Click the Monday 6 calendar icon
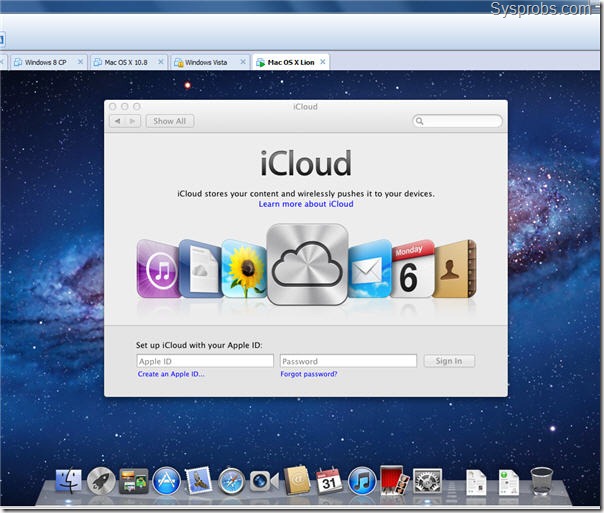The height and width of the screenshot is (513, 604). point(412,269)
